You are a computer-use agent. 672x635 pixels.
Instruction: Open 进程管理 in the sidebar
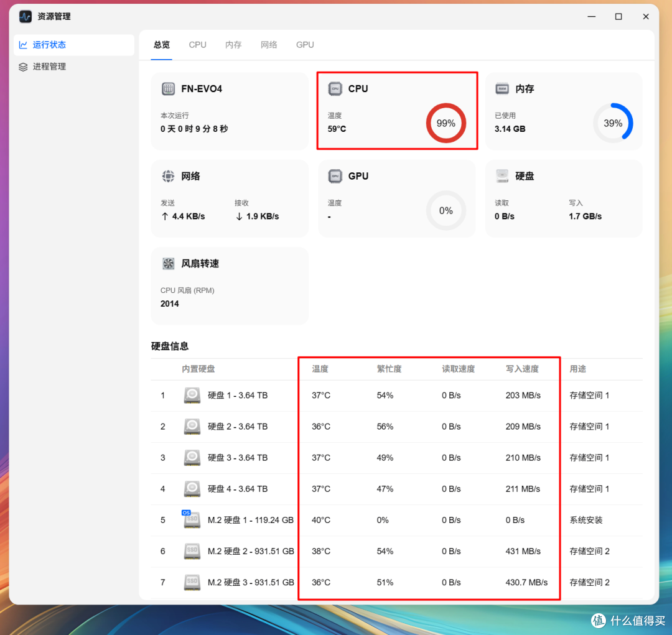pos(73,67)
